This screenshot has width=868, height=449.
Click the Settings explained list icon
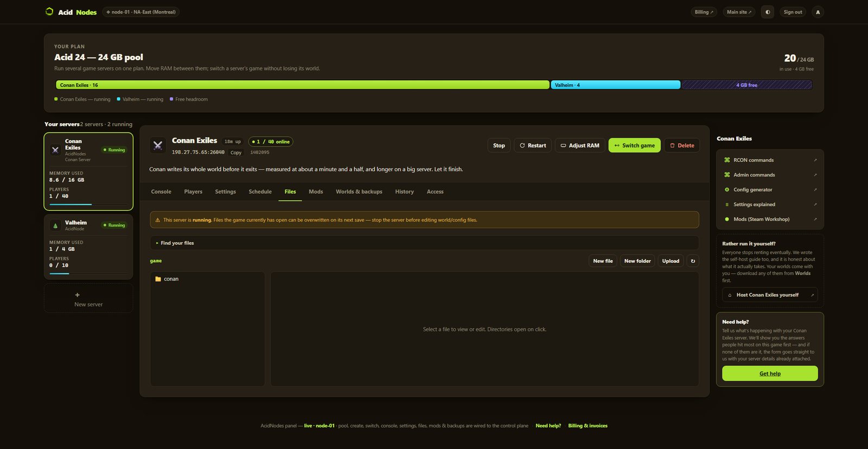727,205
